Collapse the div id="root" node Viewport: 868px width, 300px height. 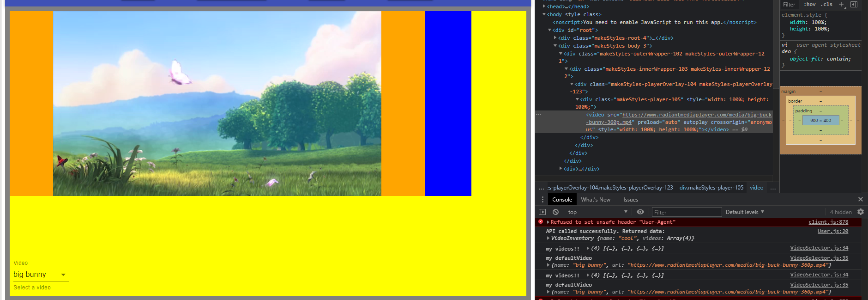[549, 30]
